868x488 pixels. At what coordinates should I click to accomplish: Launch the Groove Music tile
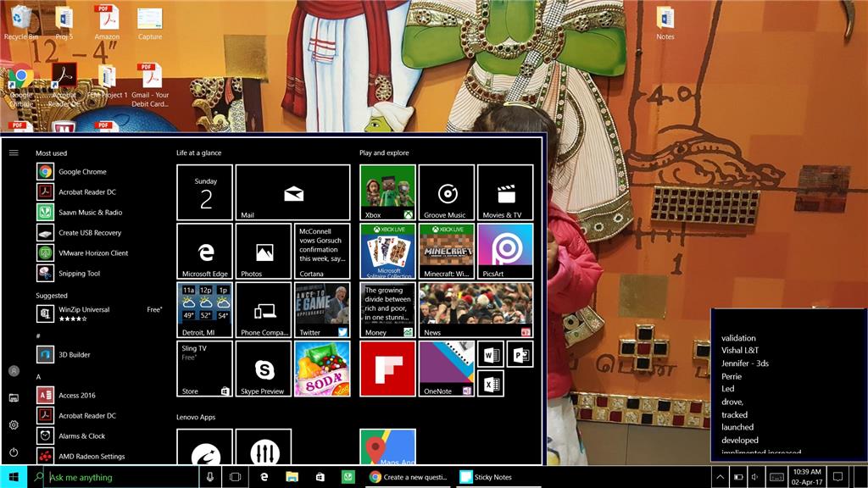(x=446, y=192)
